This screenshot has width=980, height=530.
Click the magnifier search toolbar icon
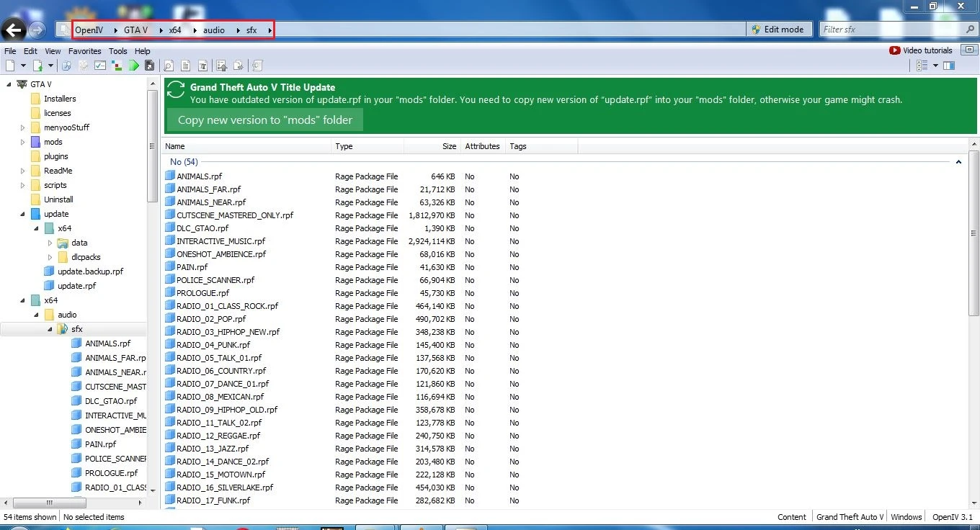pyautogui.click(x=169, y=66)
